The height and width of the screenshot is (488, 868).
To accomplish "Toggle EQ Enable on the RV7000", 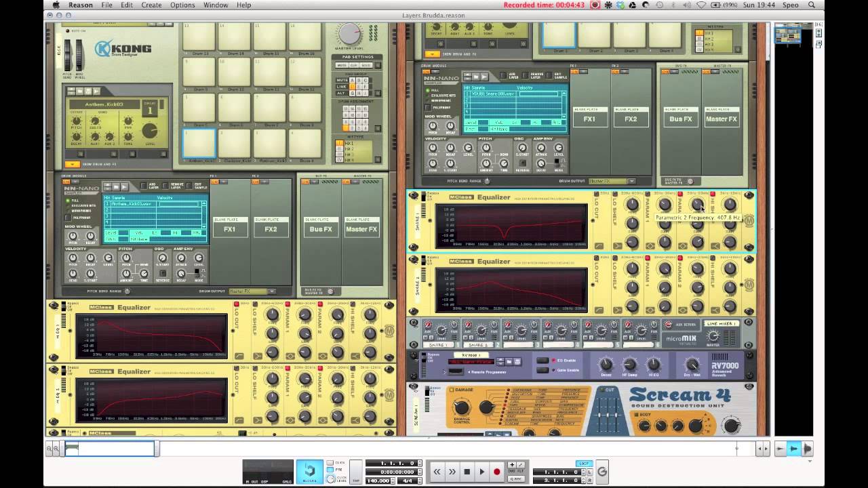I will click(x=542, y=361).
